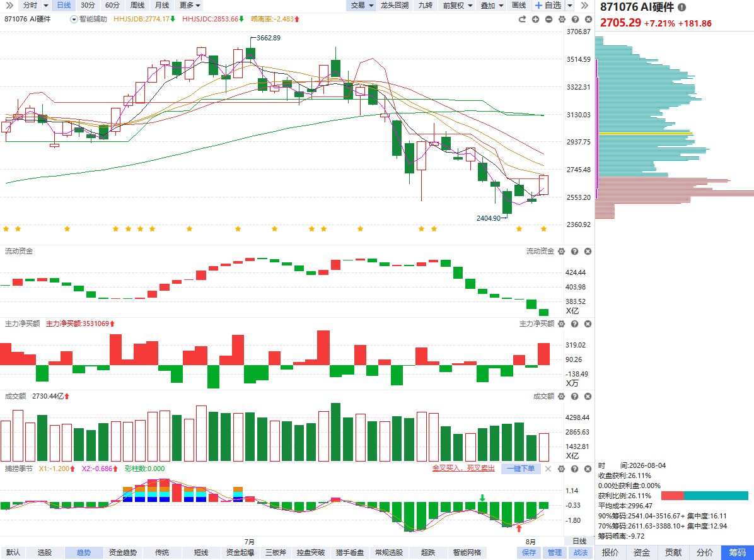754x560 pixels.
Task: Click the zoom-in plus icon on main chart
Action: point(535,20)
